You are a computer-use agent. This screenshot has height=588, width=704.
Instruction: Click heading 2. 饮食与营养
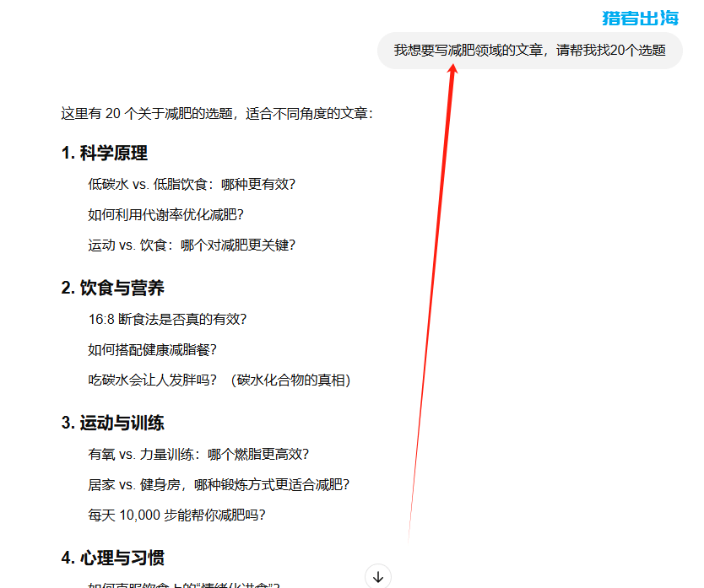click(x=113, y=288)
